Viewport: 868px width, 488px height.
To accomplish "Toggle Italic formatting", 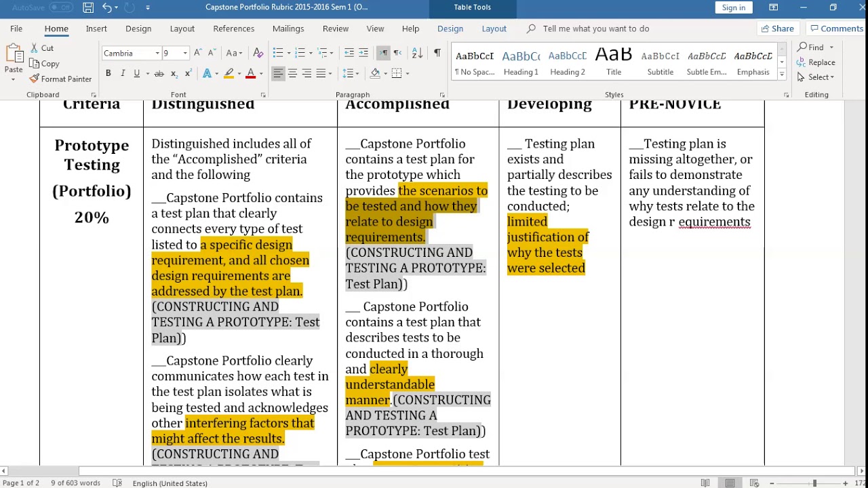I will tap(123, 73).
